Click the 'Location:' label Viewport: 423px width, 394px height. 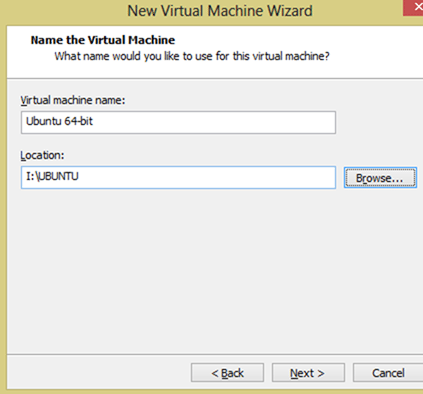tap(42, 155)
